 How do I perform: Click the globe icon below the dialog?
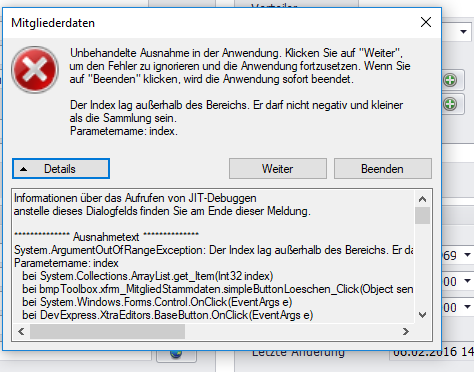click(176, 354)
